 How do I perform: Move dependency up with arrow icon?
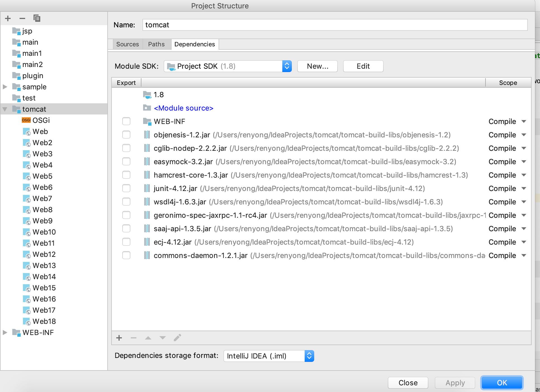tap(148, 338)
